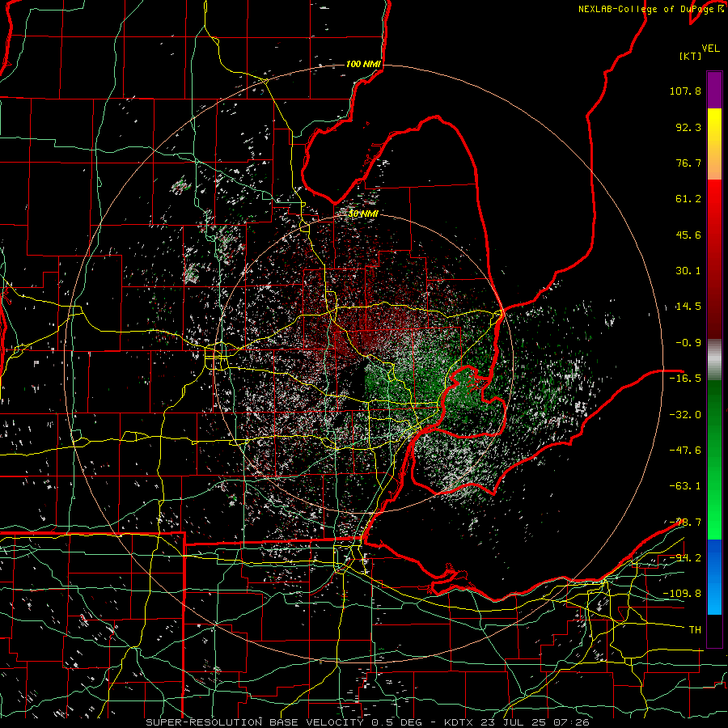
Task: Click the 14.5 velocity scale value
Action: (x=688, y=307)
